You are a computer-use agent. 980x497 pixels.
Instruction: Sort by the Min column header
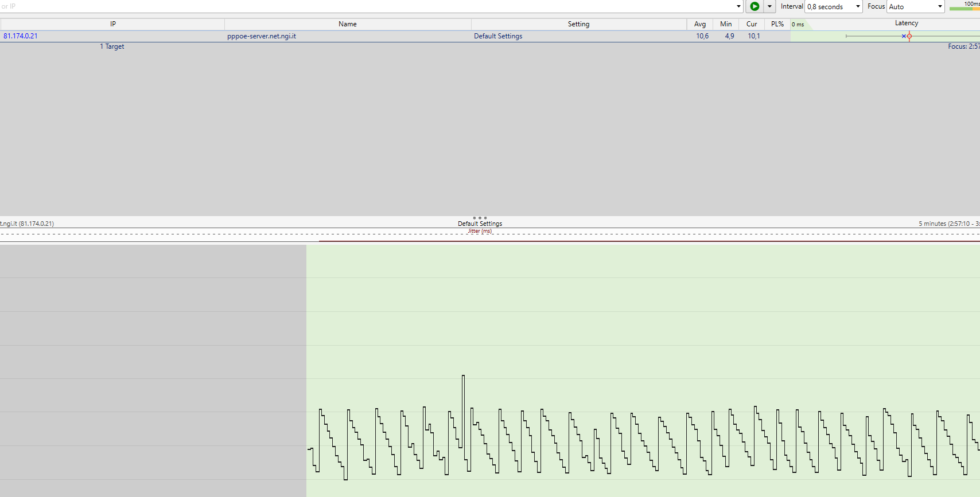pos(726,24)
